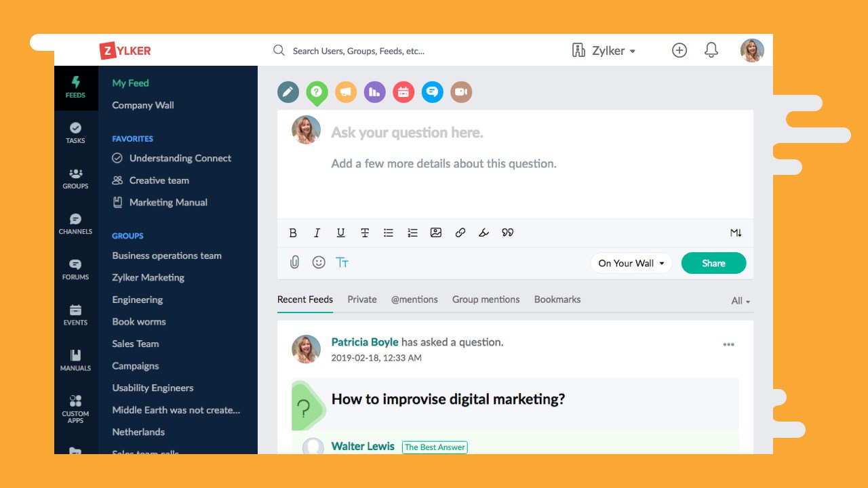
Task: Choose the red event calendar icon
Action: tap(403, 92)
